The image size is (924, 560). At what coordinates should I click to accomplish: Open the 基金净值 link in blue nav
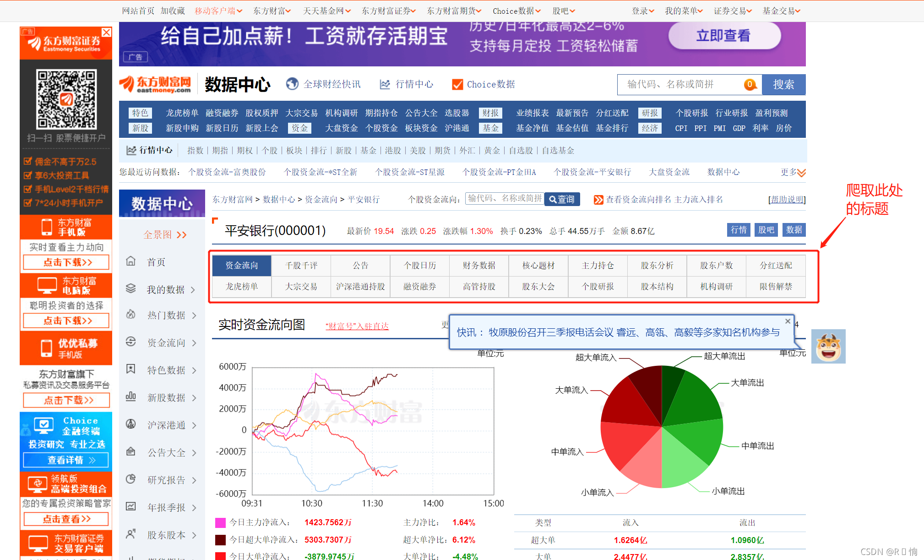point(532,128)
